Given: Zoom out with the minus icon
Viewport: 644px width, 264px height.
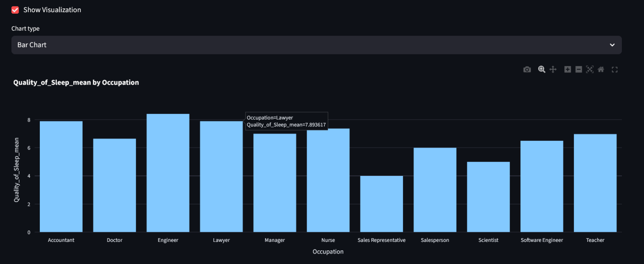Looking at the screenshot, I should pos(578,70).
